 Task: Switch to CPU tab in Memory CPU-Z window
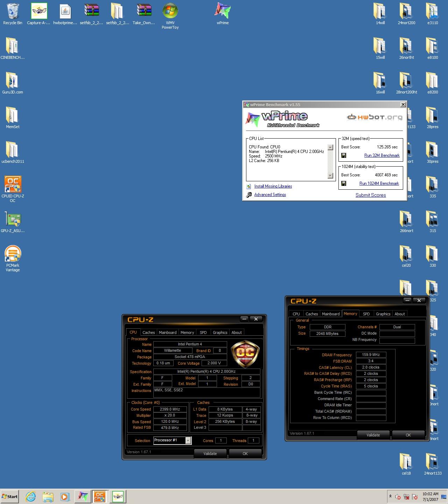pyautogui.click(x=296, y=314)
